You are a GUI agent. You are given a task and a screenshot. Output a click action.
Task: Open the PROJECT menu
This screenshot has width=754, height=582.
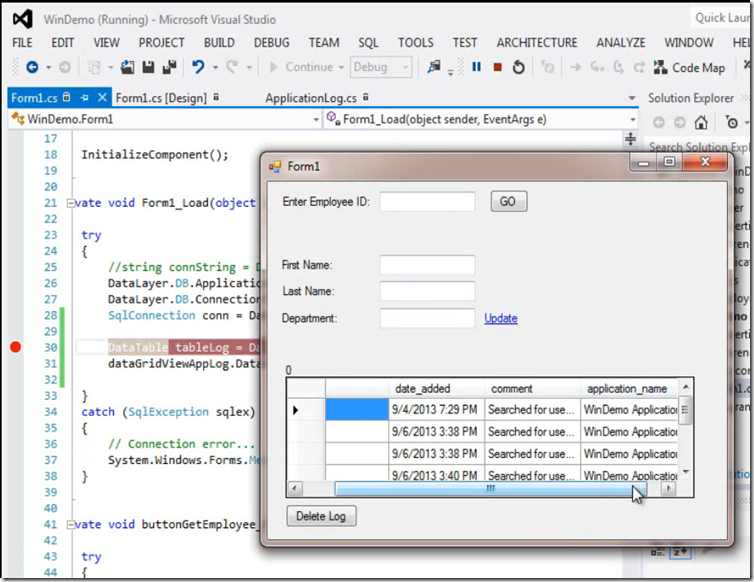[x=162, y=42]
